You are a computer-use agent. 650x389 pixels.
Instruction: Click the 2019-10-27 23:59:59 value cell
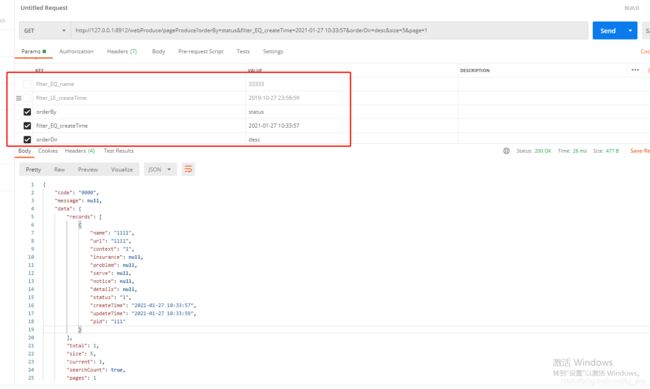click(352, 98)
